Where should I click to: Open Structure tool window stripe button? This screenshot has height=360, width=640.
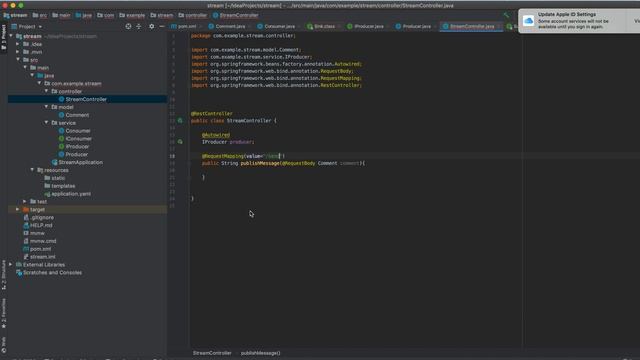[4, 275]
